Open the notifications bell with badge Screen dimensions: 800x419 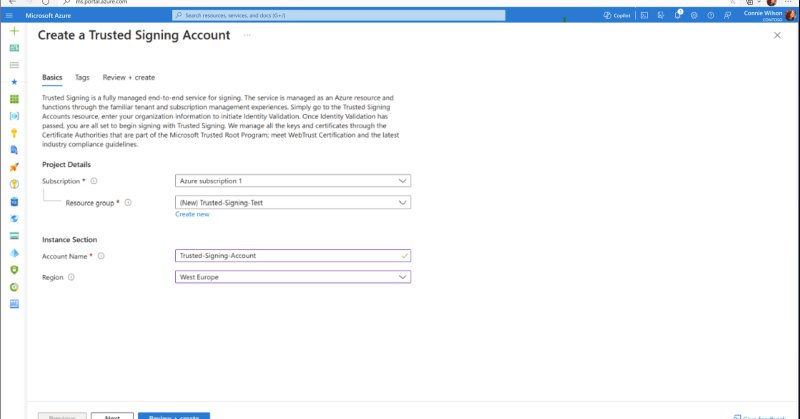[x=678, y=15]
